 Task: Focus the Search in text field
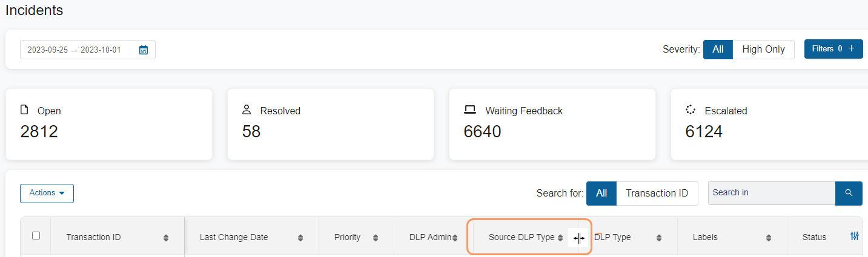pos(771,193)
